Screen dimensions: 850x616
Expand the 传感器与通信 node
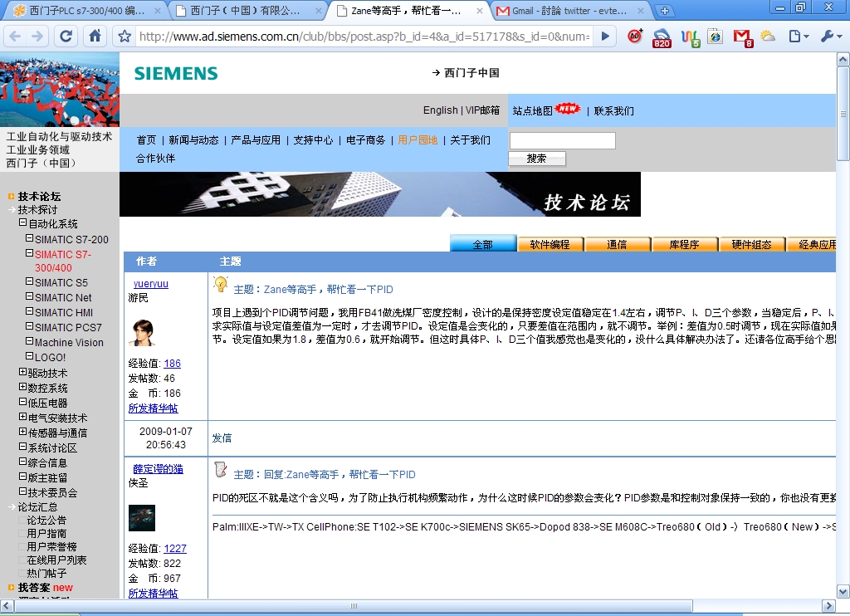(22, 432)
